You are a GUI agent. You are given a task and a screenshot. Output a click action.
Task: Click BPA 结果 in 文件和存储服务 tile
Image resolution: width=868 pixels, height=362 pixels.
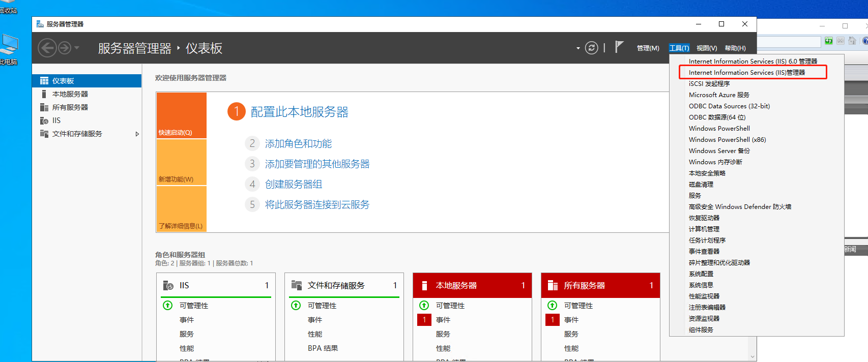point(323,348)
